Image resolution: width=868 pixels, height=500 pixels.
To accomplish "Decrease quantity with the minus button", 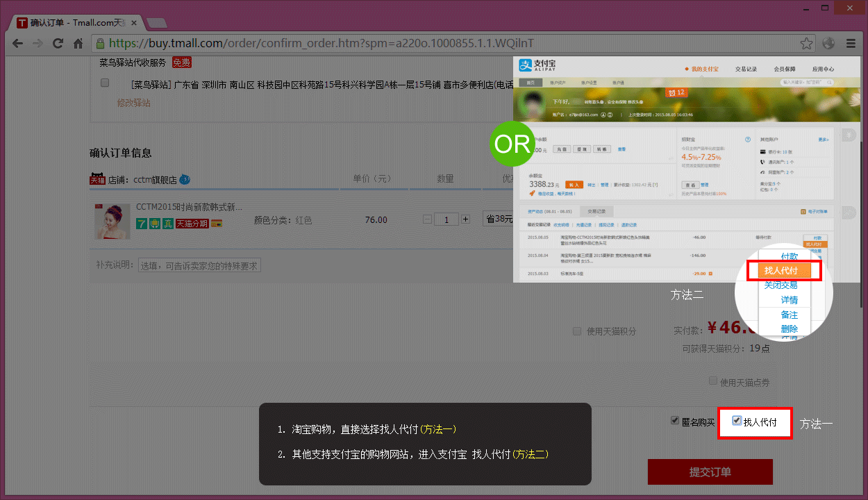I will (x=427, y=219).
